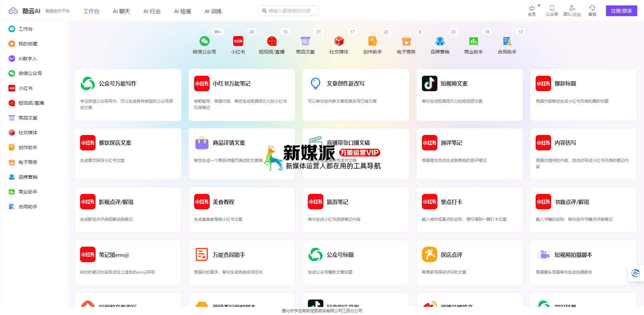This screenshot has height=315, width=644.
Task: Click the 帮商家写探店点评的文案 description text
Action: point(444,272)
